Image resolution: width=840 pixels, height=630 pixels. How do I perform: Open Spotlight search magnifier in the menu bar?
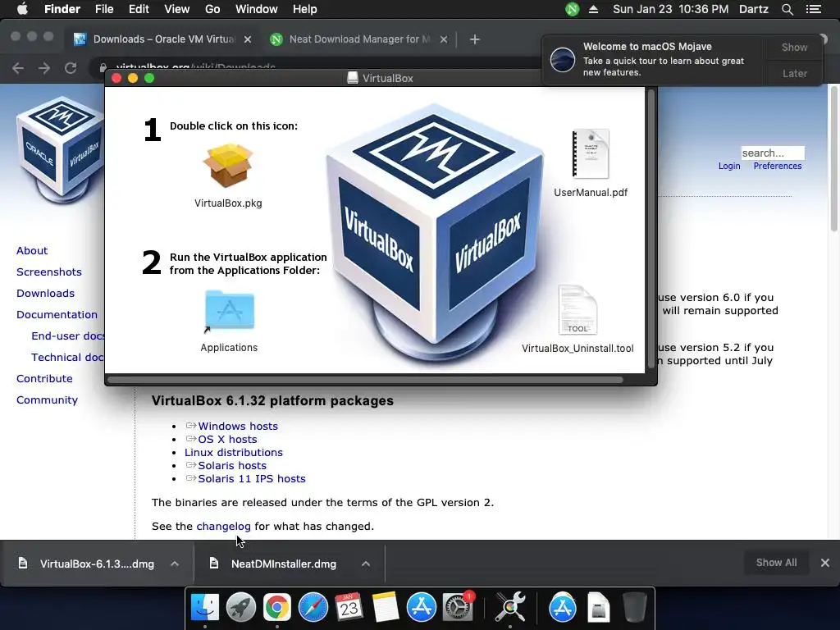tap(787, 9)
